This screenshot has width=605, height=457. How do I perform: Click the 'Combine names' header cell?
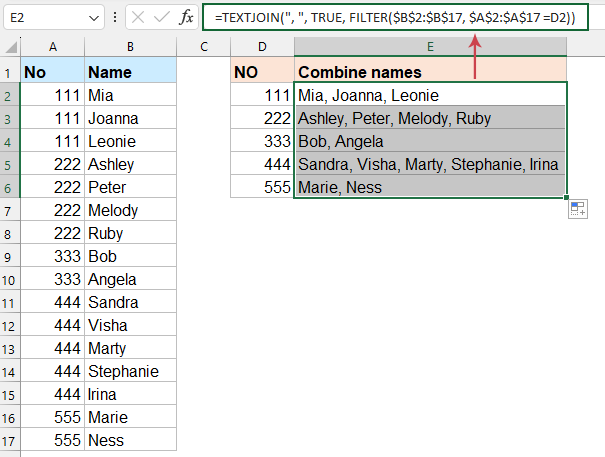[x=430, y=72]
